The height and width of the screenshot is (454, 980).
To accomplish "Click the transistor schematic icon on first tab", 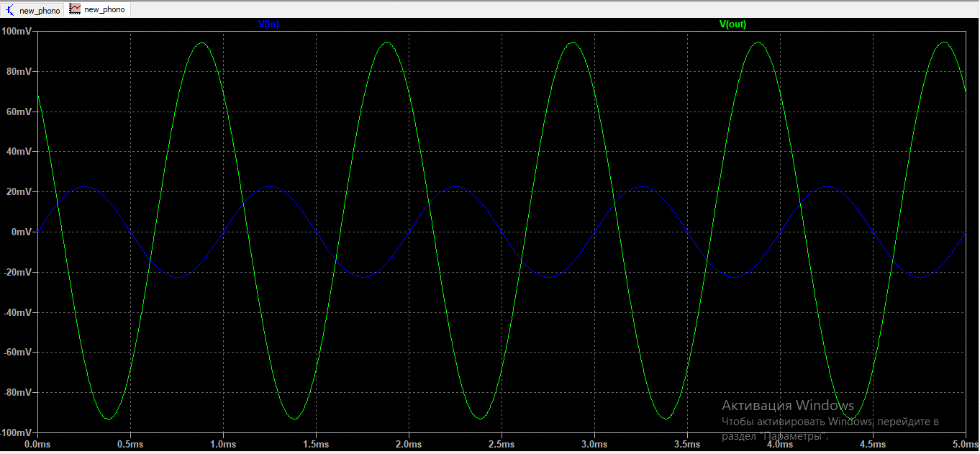I will tap(10, 10).
